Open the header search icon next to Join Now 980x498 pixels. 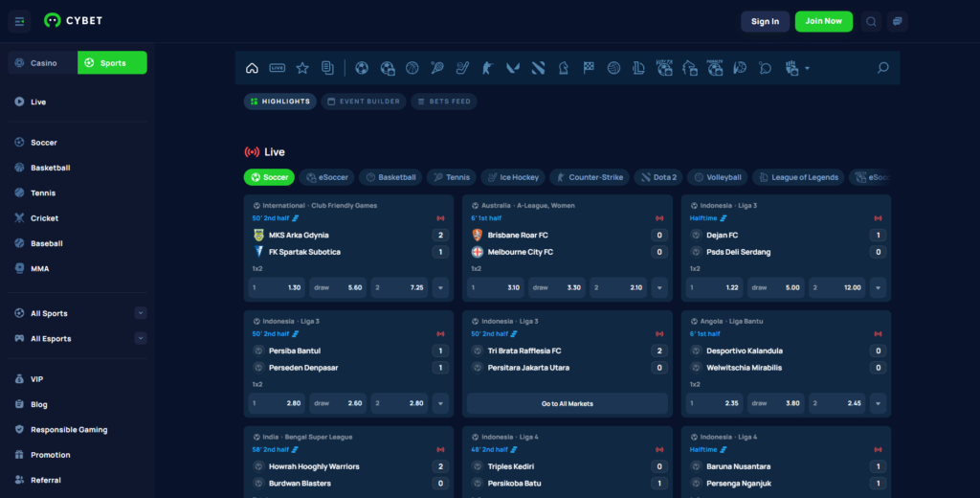click(x=871, y=21)
